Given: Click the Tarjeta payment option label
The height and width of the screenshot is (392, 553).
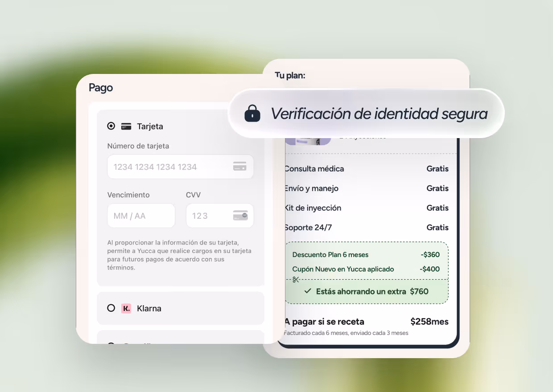Looking at the screenshot, I should [x=150, y=127].
